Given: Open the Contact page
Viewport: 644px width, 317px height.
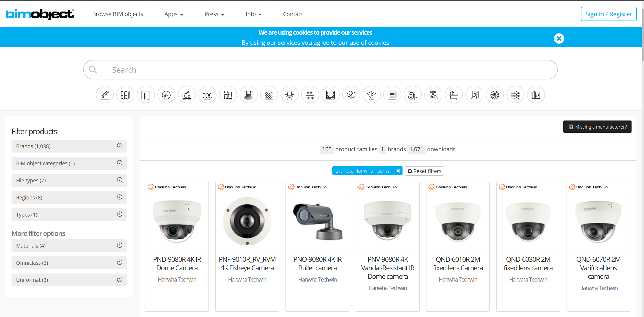Looking at the screenshot, I should pyautogui.click(x=293, y=14).
